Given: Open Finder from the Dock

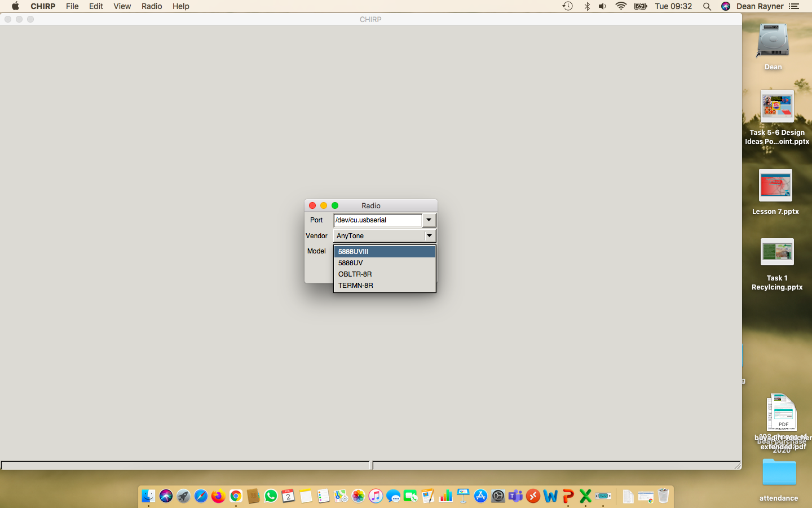Looking at the screenshot, I should tap(148, 496).
